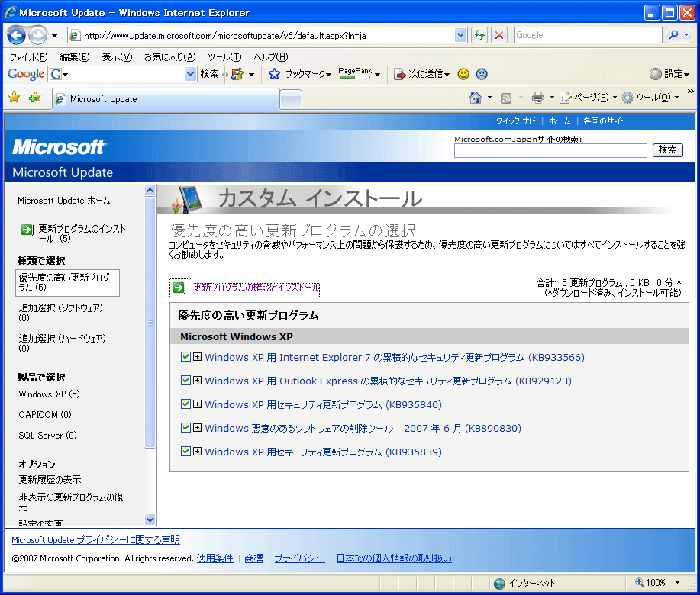
Task: Open the 使用条件 footer link
Action: [x=215, y=558]
